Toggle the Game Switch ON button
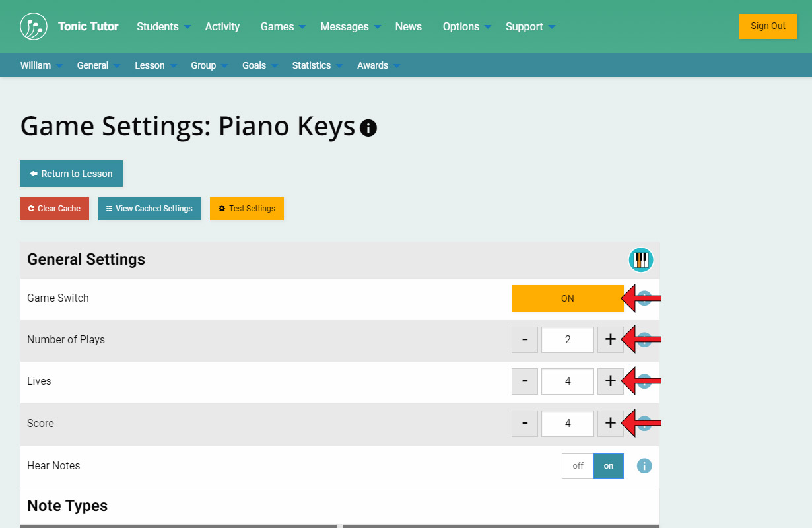812x528 pixels. 567,298
